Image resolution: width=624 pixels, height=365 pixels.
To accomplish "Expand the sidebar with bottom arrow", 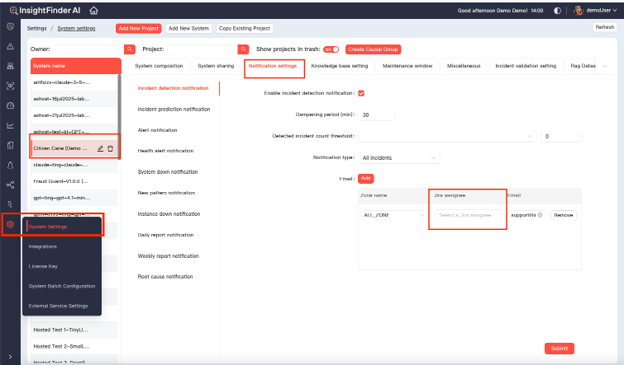I will tap(10, 357).
